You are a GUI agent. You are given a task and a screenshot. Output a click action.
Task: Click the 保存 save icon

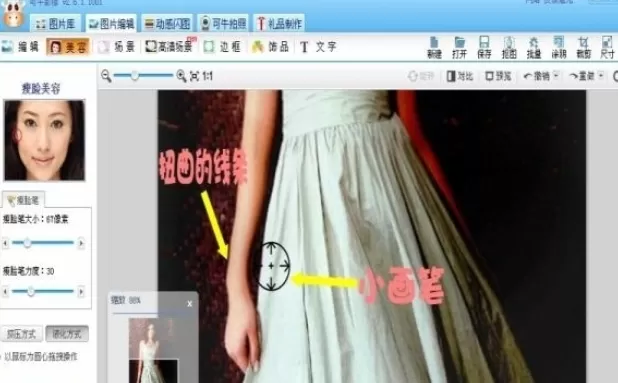point(484,48)
